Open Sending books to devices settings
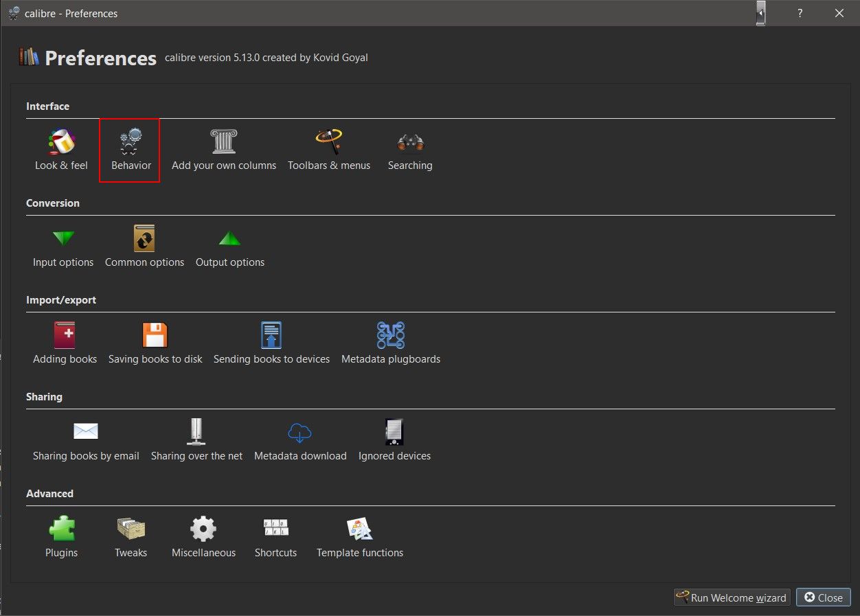Screen dimensions: 860x616 271,344
